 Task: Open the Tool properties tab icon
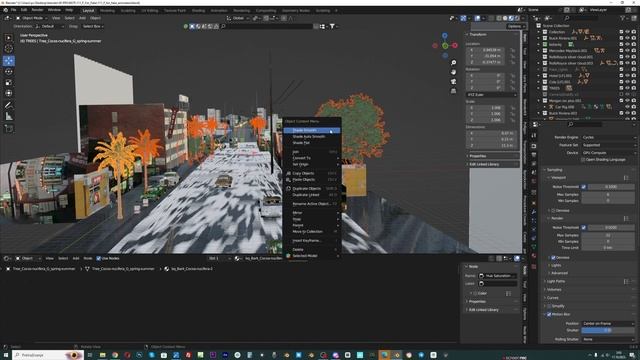coord(534,136)
